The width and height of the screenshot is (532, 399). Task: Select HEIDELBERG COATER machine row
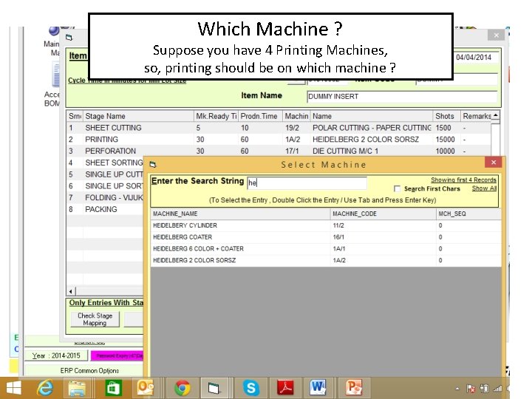pyautogui.click(x=326, y=237)
